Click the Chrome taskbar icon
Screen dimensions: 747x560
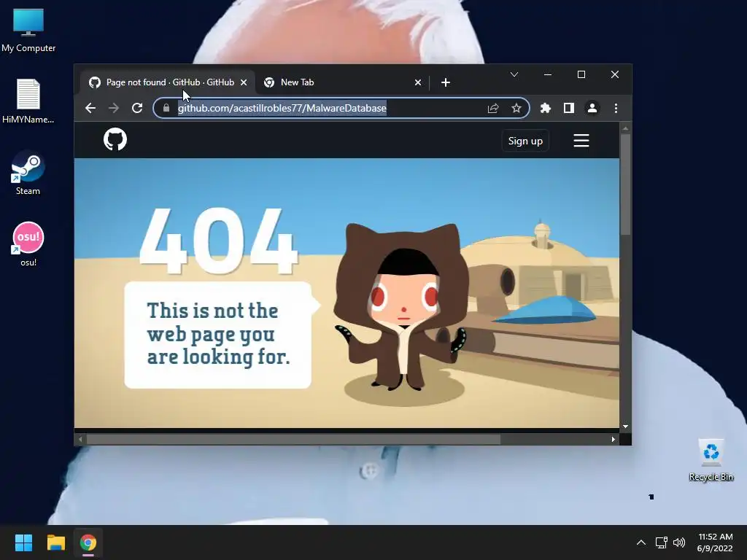(x=88, y=542)
